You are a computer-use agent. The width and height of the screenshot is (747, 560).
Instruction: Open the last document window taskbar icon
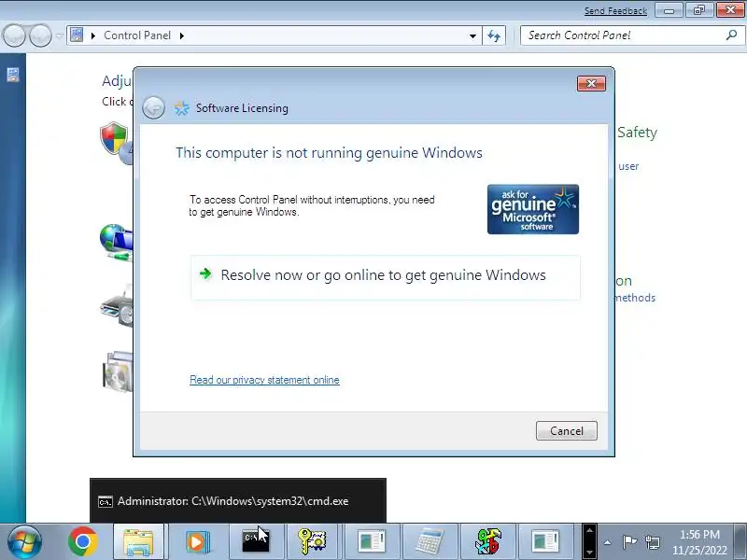[x=545, y=541]
